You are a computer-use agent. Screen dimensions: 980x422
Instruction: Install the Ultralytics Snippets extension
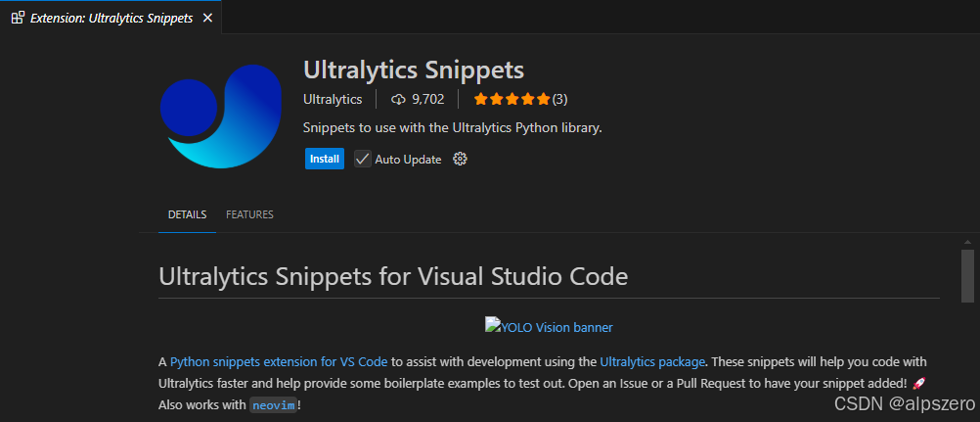pyautogui.click(x=325, y=159)
